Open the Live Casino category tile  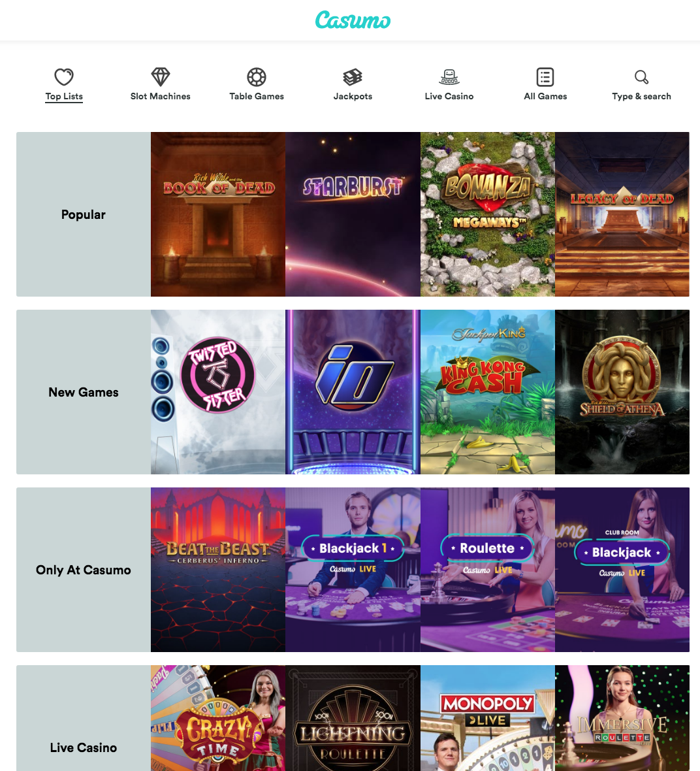[x=84, y=718]
